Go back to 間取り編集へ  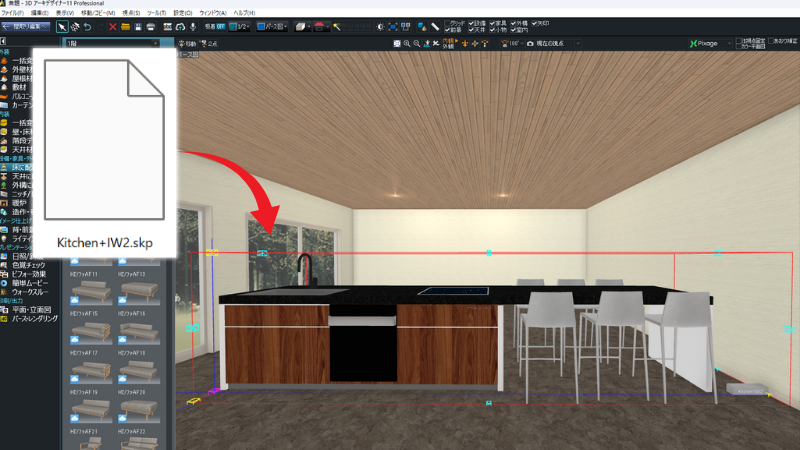(x=26, y=27)
